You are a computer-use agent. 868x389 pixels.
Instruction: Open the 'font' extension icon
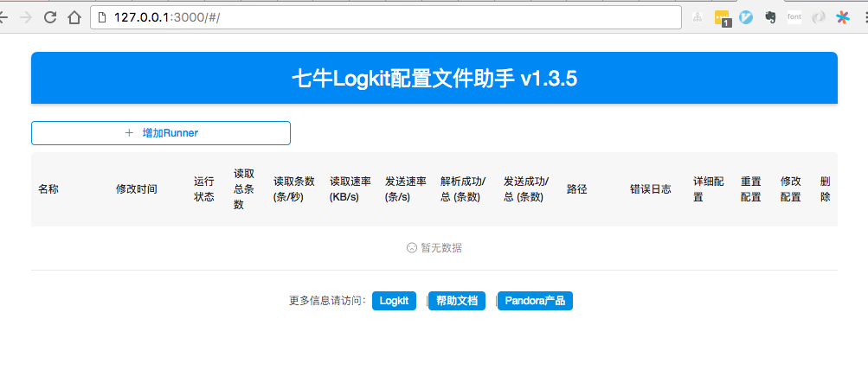[x=794, y=17]
